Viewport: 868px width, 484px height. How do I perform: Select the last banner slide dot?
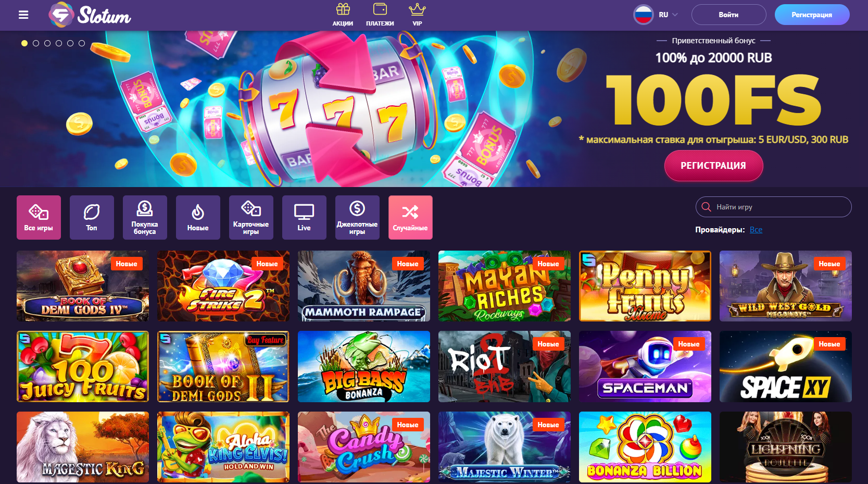coord(82,43)
